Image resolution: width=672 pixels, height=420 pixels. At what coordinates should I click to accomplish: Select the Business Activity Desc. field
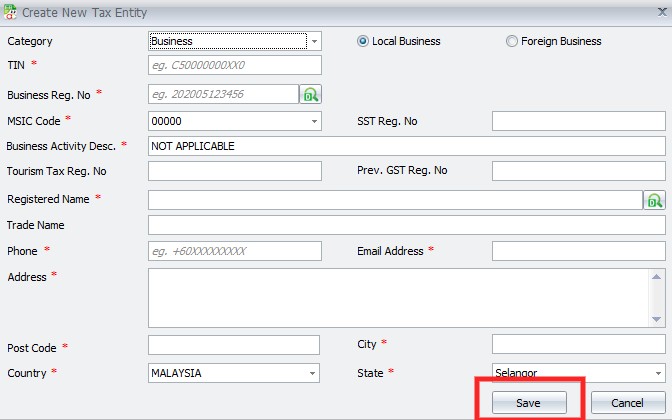pyautogui.click(x=406, y=146)
